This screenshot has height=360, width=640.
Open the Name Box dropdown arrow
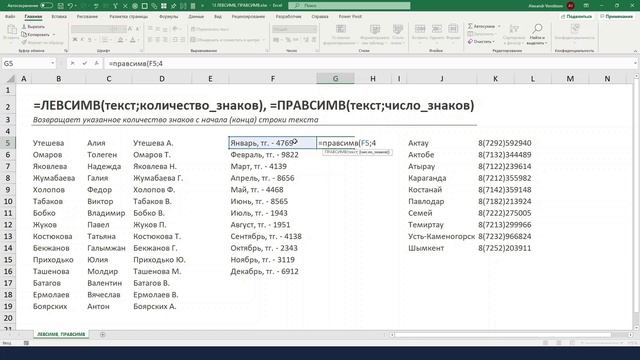click(x=53, y=64)
